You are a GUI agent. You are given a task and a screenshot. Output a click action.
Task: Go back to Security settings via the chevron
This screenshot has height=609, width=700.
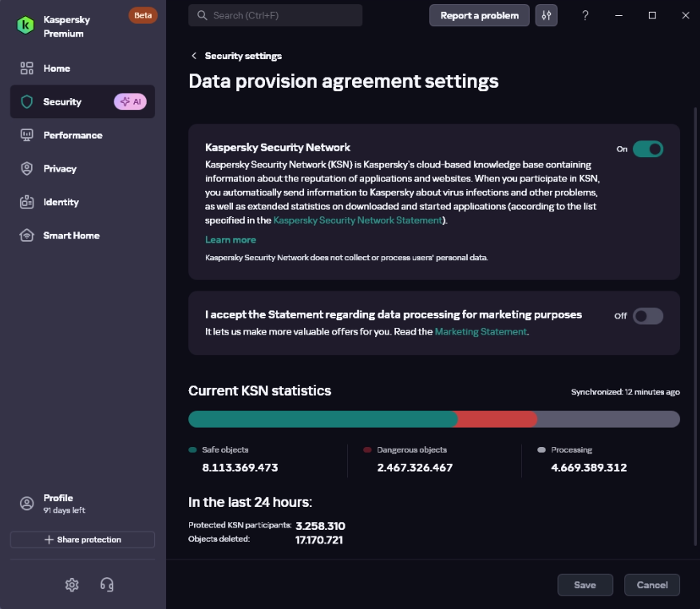[x=194, y=56]
